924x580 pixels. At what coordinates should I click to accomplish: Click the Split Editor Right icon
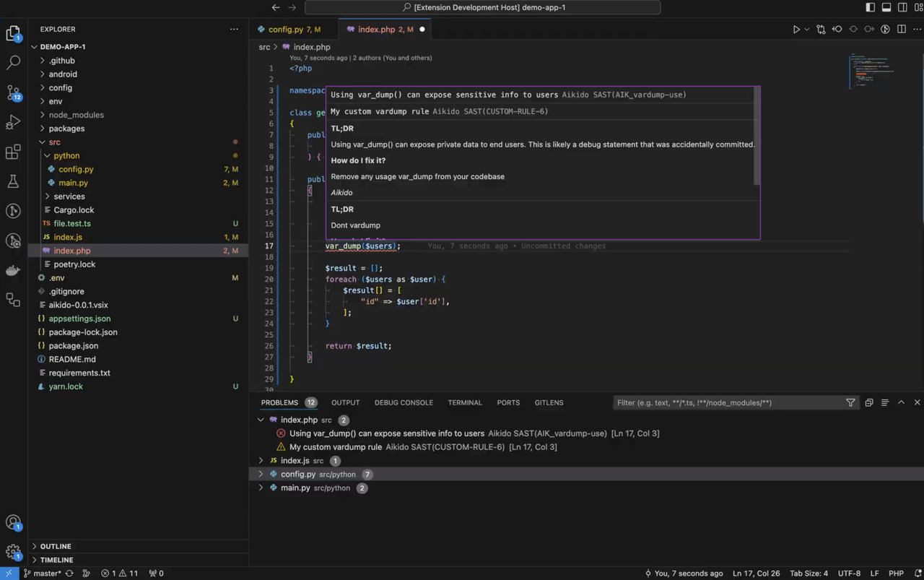pyautogui.click(x=902, y=30)
